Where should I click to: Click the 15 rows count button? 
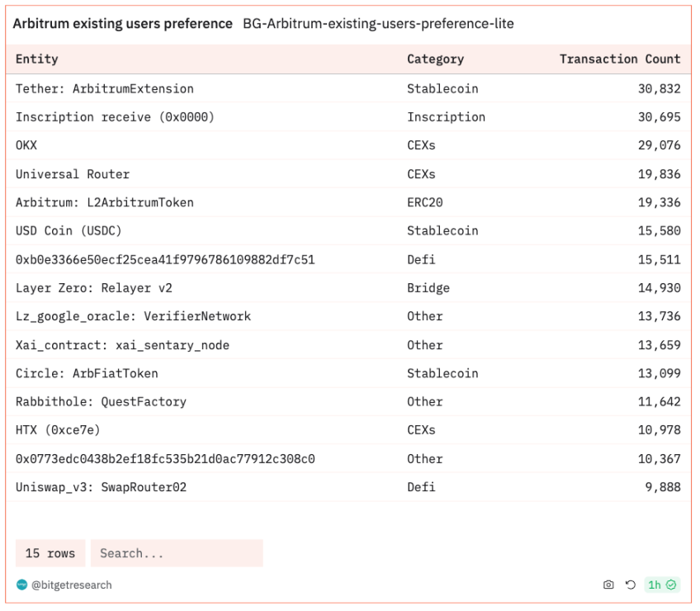[x=50, y=553]
